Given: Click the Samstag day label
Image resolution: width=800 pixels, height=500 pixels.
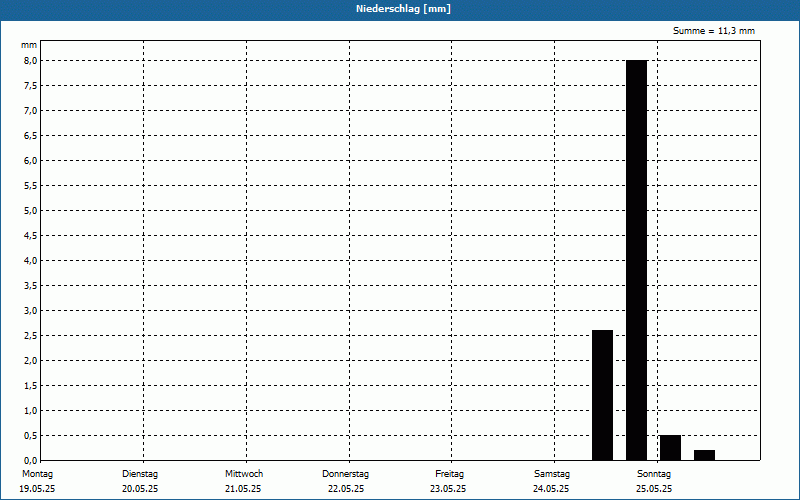Looking at the screenshot, I should (552, 473).
